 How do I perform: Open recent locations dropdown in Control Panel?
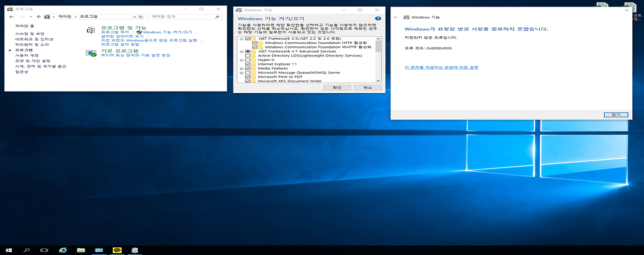tap(32, 17)
